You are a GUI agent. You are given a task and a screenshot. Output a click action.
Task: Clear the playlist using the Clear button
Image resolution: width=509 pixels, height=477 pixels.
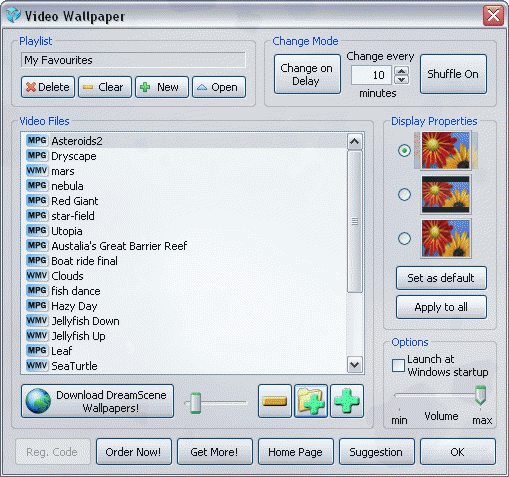point(105,87)
